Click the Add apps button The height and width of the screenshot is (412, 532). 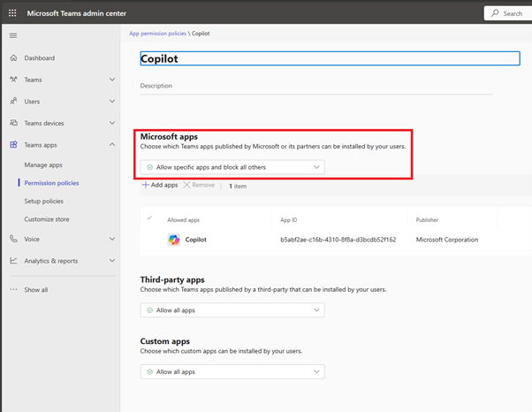pyautogui.click(x=160, y=186)
